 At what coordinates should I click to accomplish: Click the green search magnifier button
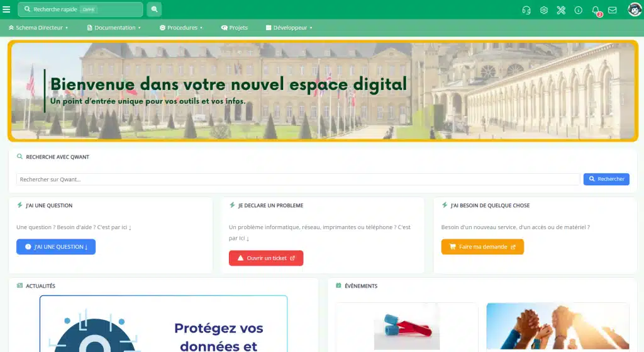pyautogui.click(x=155, y=9)
